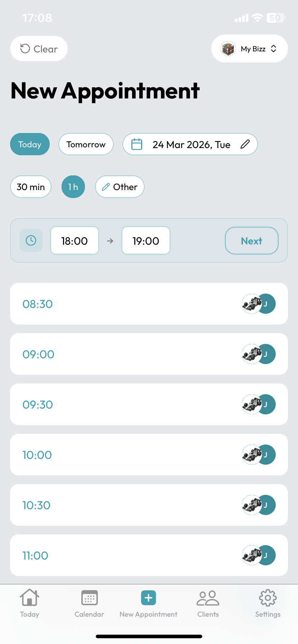
Task: Tap the race car avatar on 08:30
Action: (252, 304)
